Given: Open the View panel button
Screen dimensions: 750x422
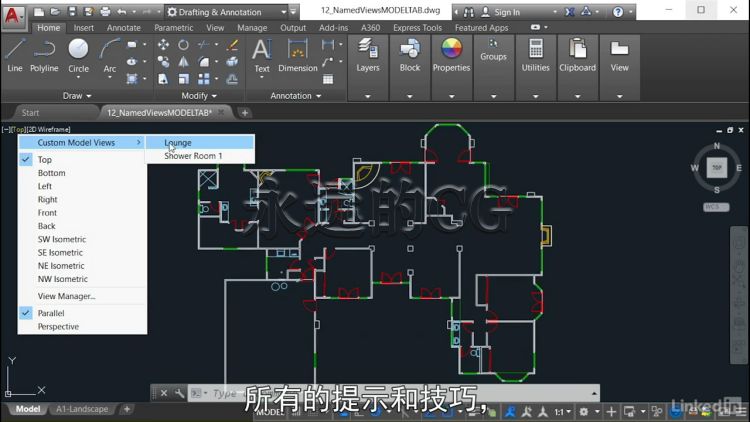Looking at the screenshot, I should point(619,55).
